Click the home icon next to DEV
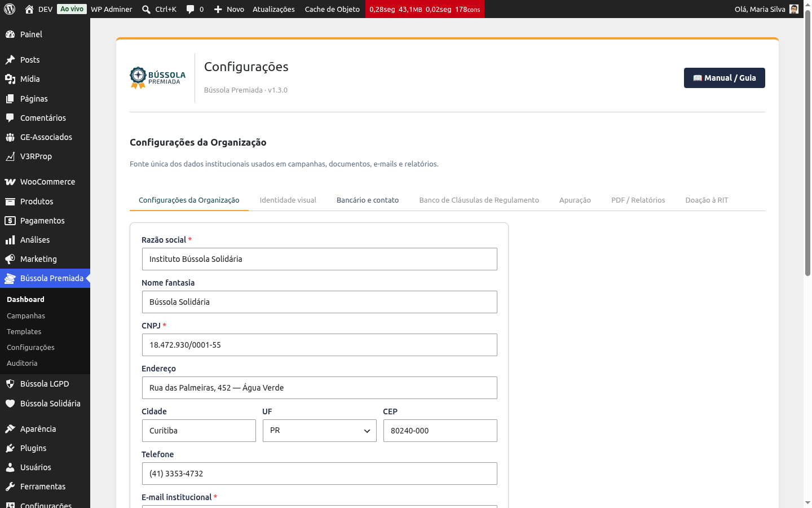Image resolution: width=812 pixels, height=508 pixels. (x=29, y=9)
